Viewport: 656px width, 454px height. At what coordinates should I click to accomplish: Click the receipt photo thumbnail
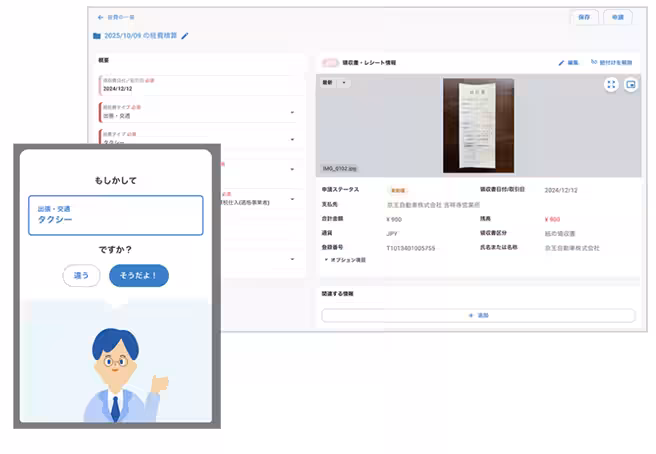[479, 126]
